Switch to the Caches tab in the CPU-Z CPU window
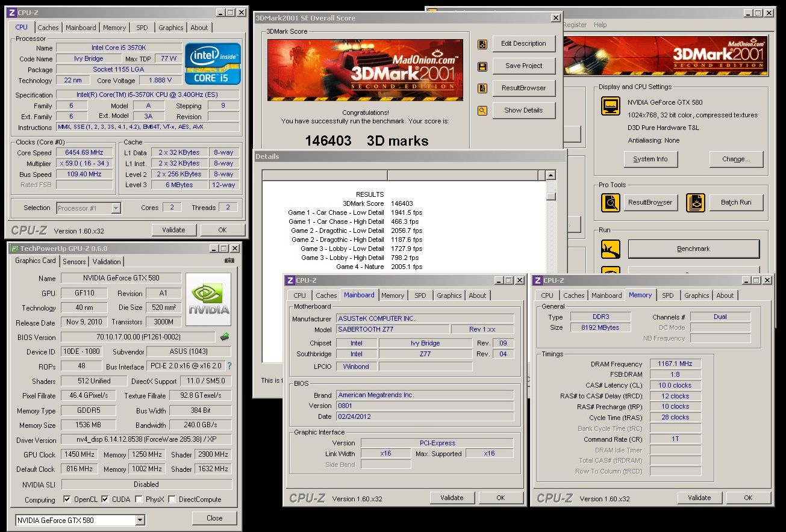This screenshot has width=786, height=532. [x=48, y=28]
